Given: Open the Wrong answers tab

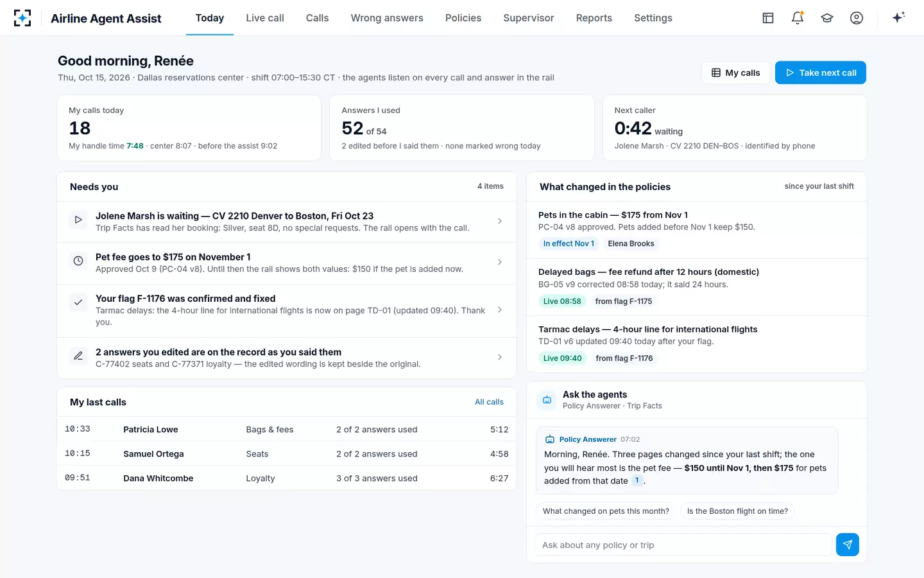Looking at the screenshot, I should [x=387, y=18].
